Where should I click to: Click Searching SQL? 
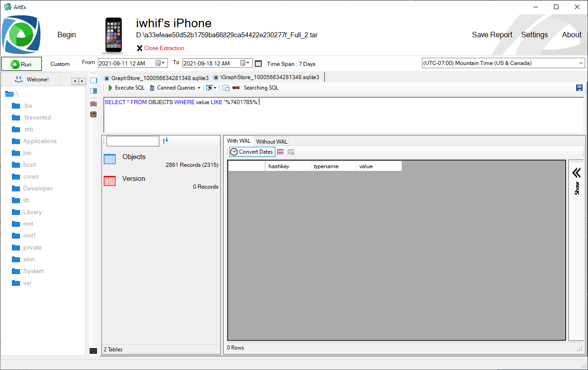click(261, 88)
